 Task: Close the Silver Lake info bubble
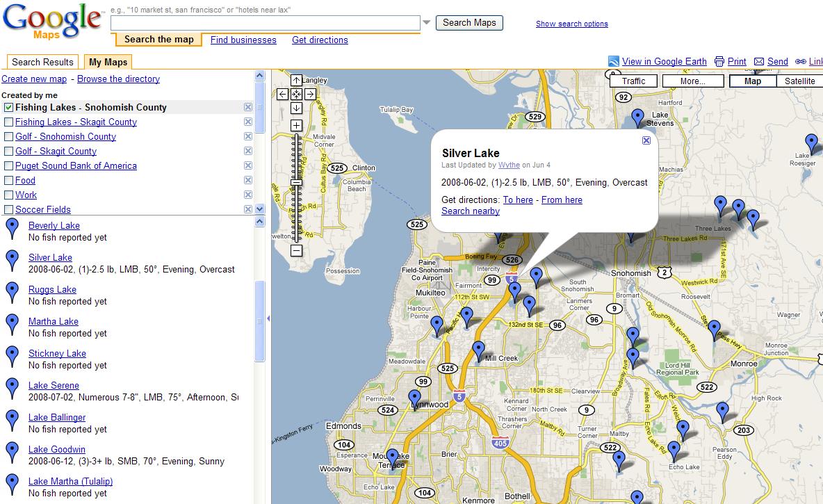click(x=646, y=140)
